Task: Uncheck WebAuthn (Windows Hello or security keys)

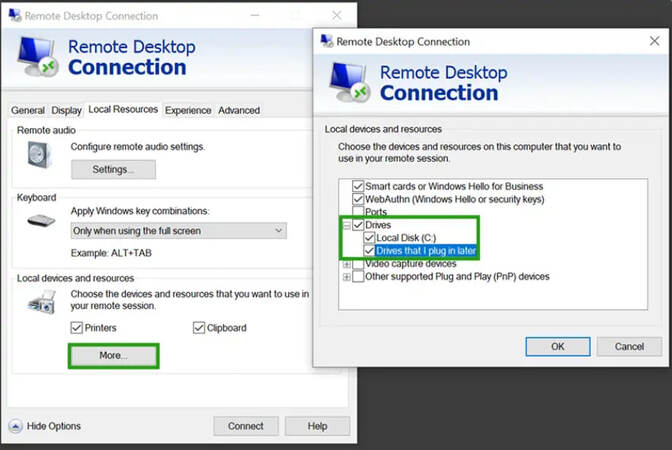Action: click(358, 199)
